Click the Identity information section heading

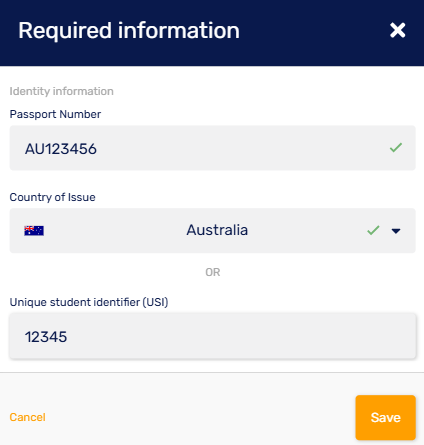click(x=62, y=91)
